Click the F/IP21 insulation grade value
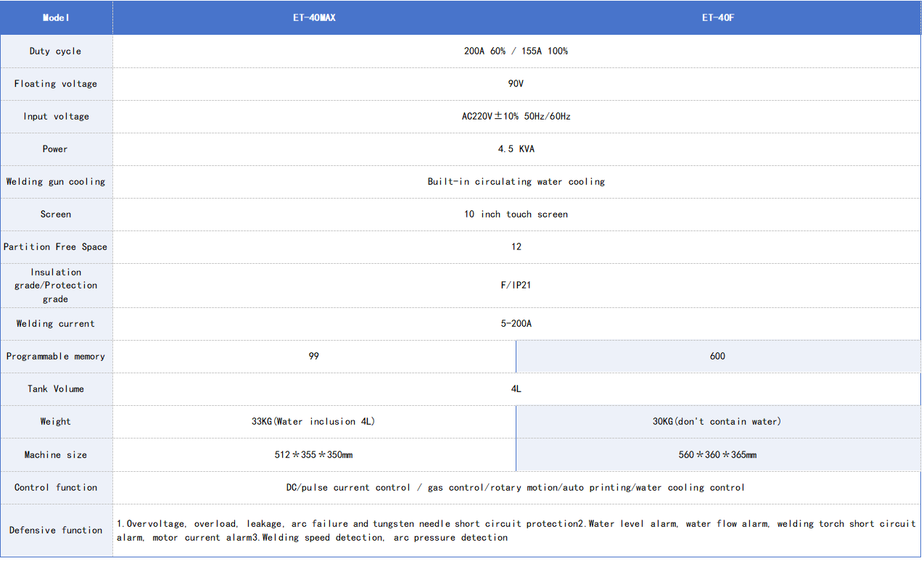The height and width of the screenshot is (561, 924). pyautogui.click(x=516, y=286)
